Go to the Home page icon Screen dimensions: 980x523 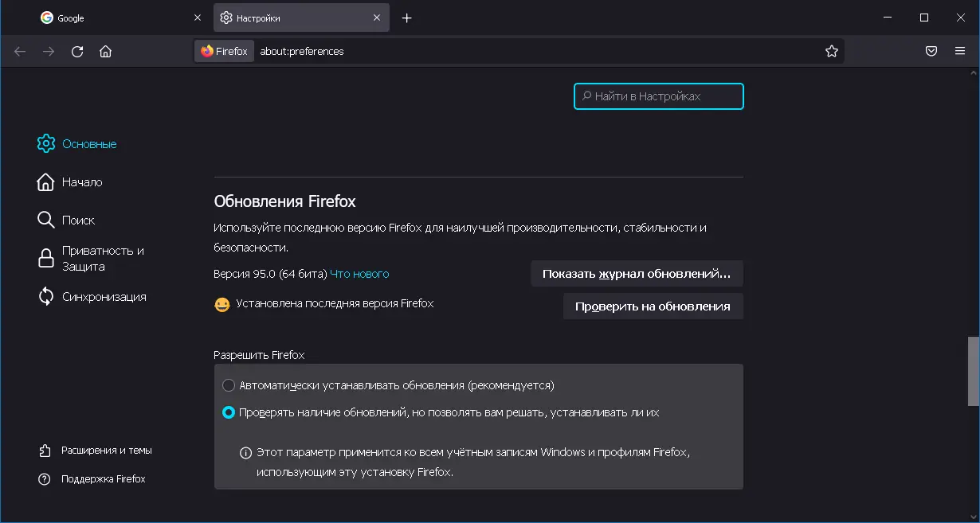point(105,52)
